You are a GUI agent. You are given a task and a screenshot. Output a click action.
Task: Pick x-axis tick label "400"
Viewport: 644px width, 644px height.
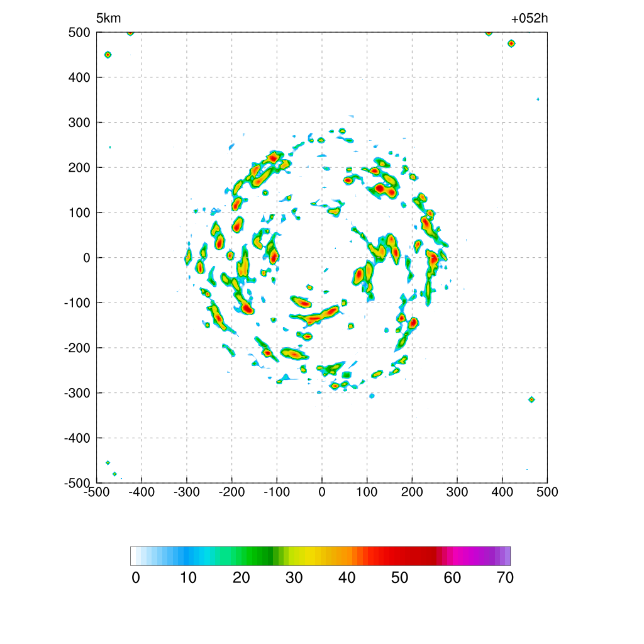pos(502,492)
